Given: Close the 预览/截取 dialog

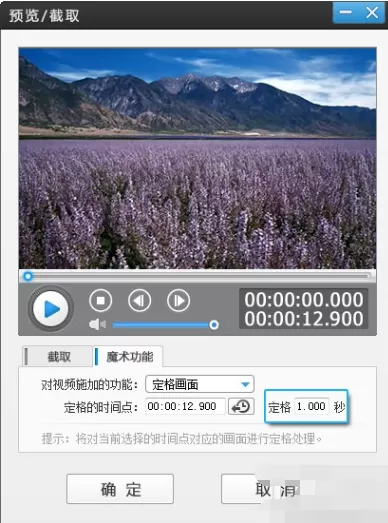Looking at the screenshot, I should pos(372,13).
